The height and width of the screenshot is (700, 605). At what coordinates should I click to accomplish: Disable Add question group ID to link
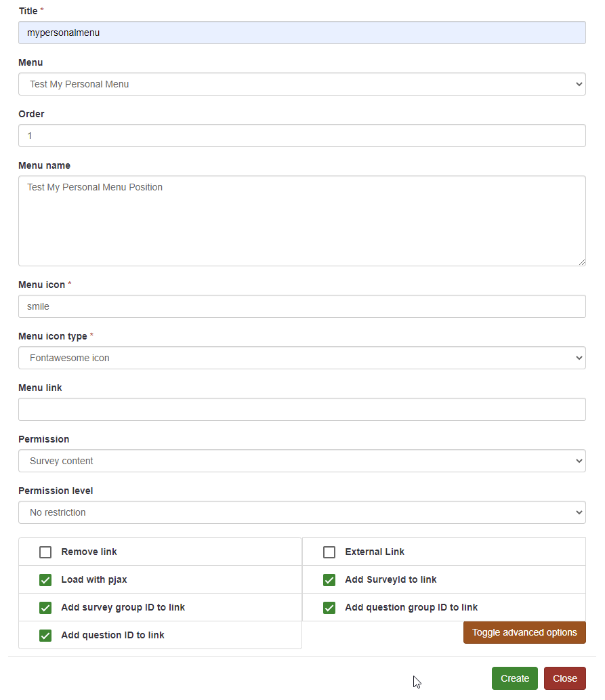click(x=329, y=608)
